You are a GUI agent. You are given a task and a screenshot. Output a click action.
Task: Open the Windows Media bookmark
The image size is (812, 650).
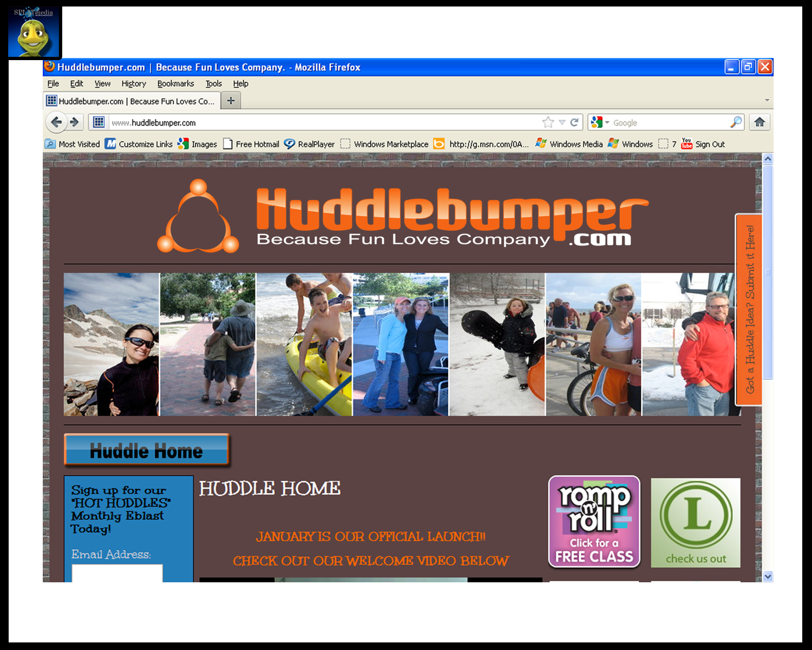(x=569, y=144)
